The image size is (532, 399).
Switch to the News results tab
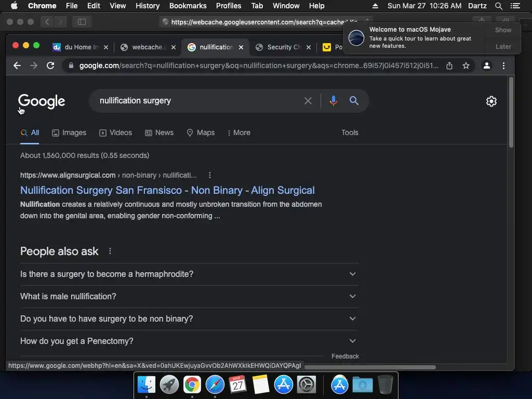click(x=159, y=132)
